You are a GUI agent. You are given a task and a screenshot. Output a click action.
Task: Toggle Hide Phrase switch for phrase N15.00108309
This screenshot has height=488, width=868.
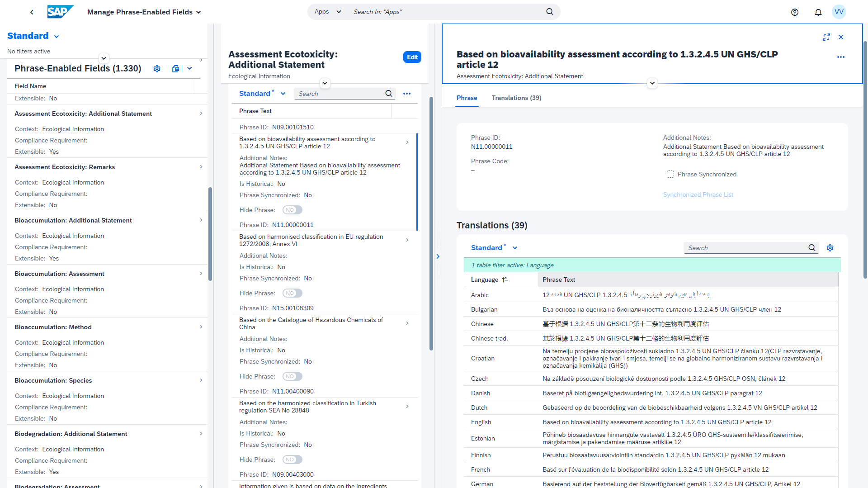pos(292,376)
